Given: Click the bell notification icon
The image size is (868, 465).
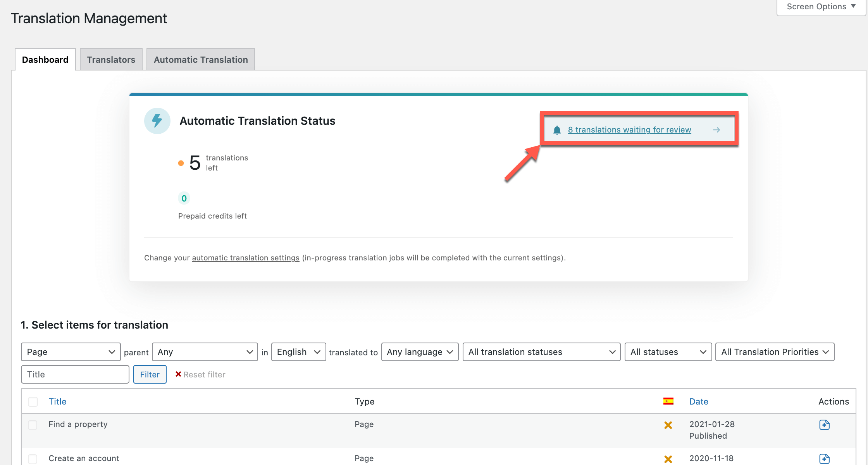Looking at the screenshot, I should (x=557, y=130).
